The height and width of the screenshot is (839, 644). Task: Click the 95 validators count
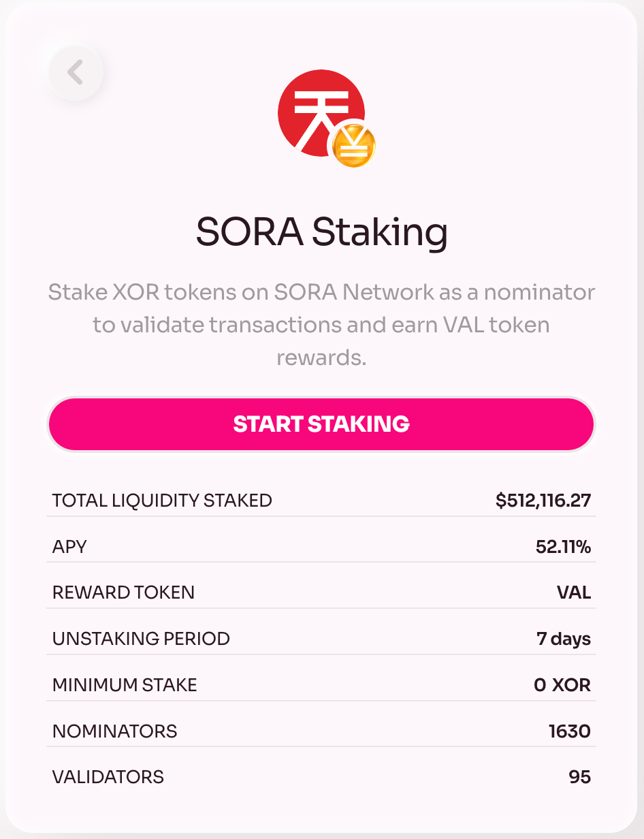(x=580, y=777)
